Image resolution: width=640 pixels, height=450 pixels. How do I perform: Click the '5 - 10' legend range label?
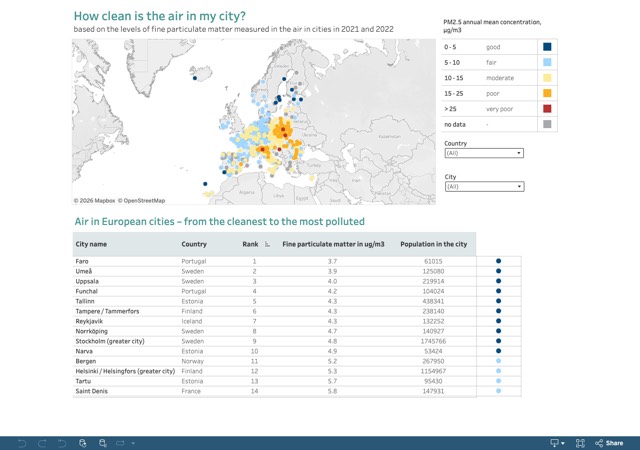point(452,62)
